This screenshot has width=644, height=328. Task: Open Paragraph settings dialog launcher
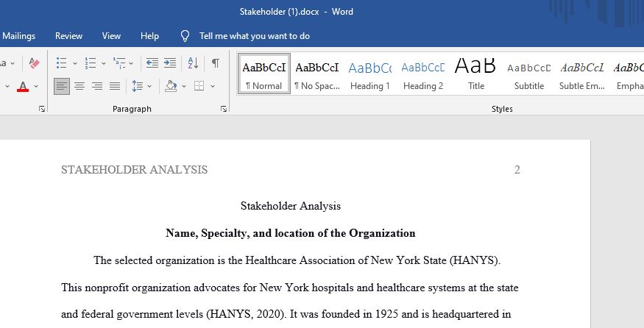click(x=224, y=109)
